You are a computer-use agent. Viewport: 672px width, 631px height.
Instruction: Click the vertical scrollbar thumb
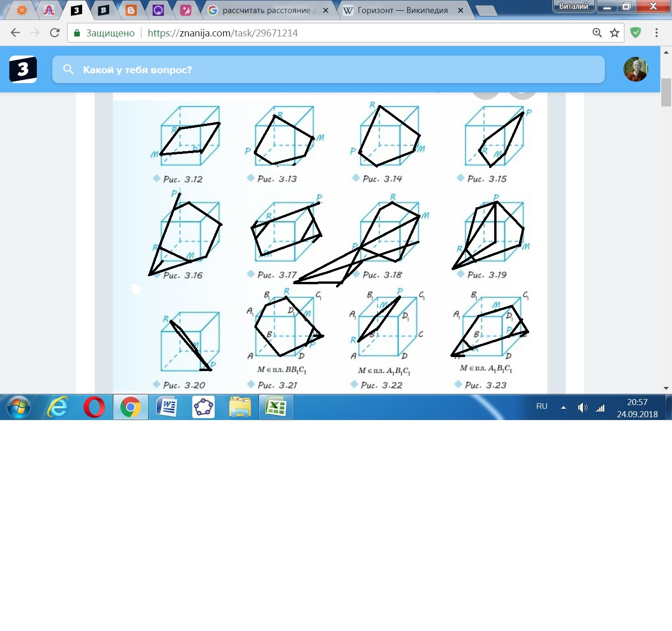[x=666, y=92]
